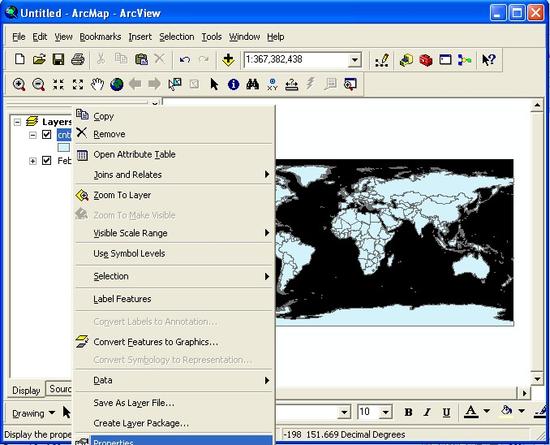Open the ArcToolbox red toolbox icon
550x445 pixels.
click(x=426, y=60)
